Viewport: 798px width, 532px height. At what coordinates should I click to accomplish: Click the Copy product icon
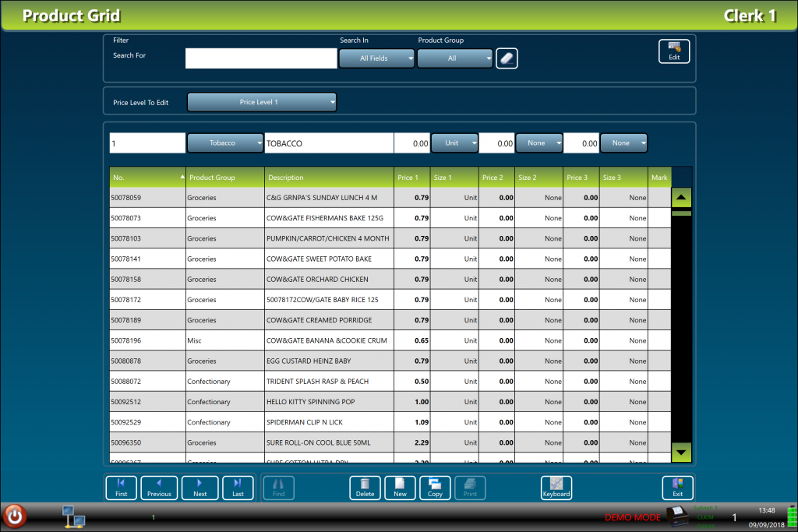click(435, 488)
